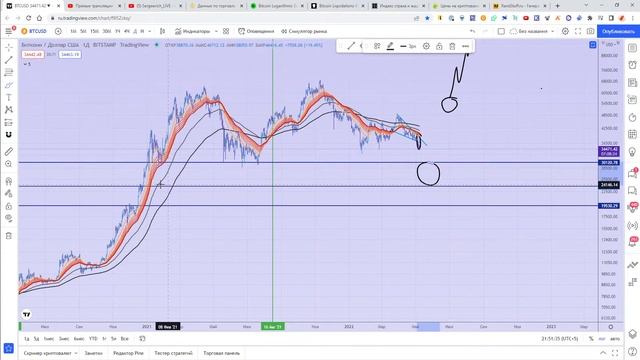Screen dimensions: 640x360
Task: Toggle percent scale mode
Action: [x=591, y=339]
